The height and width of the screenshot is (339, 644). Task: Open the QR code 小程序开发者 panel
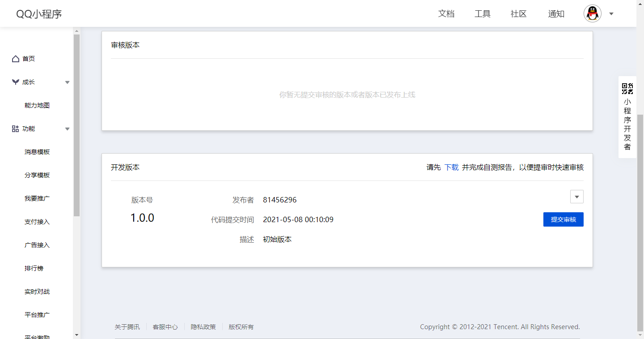(x=627, y=117)
